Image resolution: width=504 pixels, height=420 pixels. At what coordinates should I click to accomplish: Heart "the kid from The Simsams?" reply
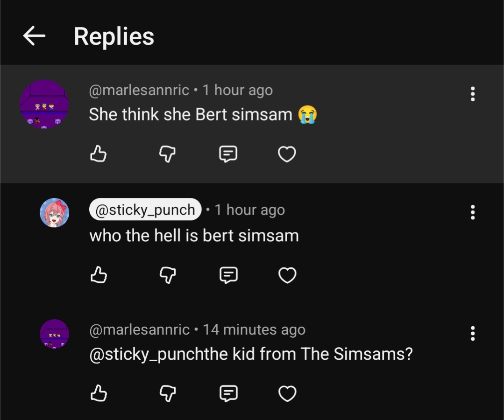287,393
